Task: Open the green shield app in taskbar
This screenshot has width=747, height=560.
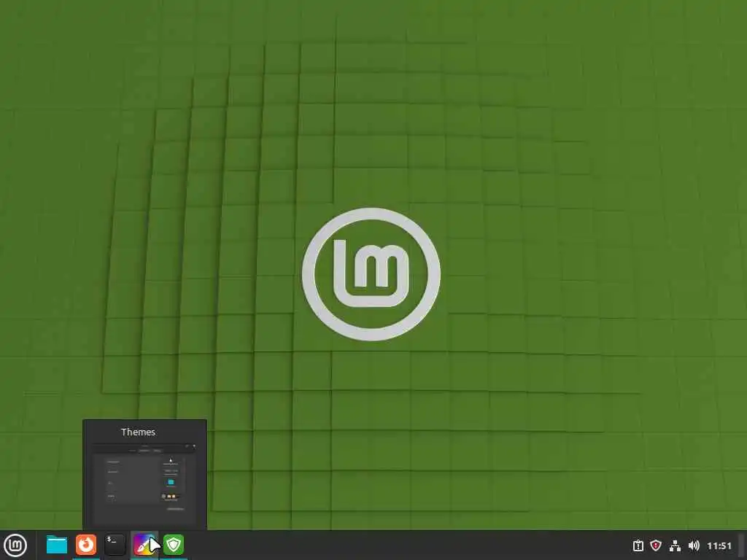Action: click(174, 545)
